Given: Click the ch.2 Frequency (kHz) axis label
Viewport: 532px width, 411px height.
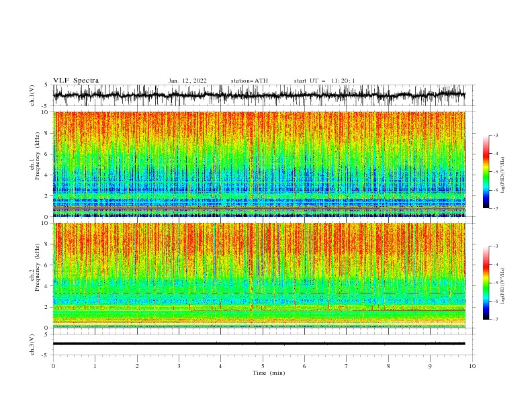Looking at the screenshot, I should [35, 267].
